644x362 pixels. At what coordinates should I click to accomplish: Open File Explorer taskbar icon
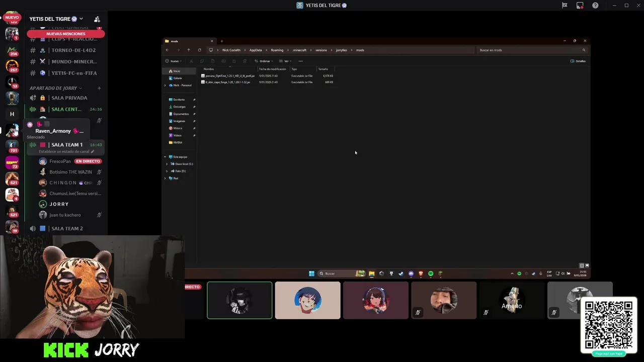(371, 274)
